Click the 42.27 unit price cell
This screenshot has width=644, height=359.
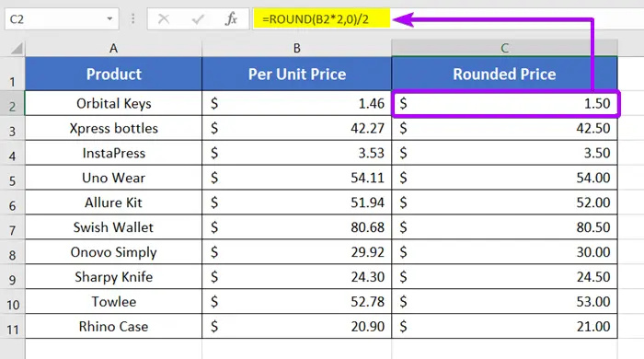tap(296, 128)
